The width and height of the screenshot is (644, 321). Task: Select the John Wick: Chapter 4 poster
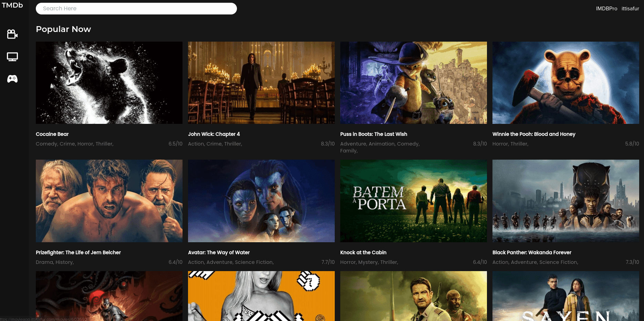pos(261,83)
